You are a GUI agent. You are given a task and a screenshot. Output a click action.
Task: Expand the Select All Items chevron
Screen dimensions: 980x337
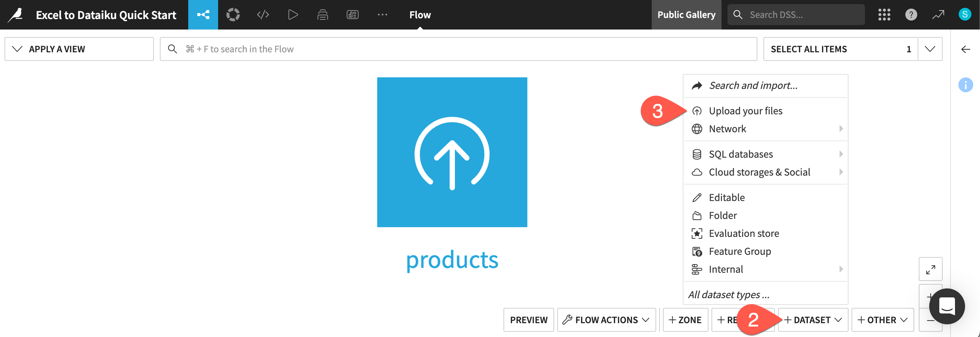pos(930,49)
